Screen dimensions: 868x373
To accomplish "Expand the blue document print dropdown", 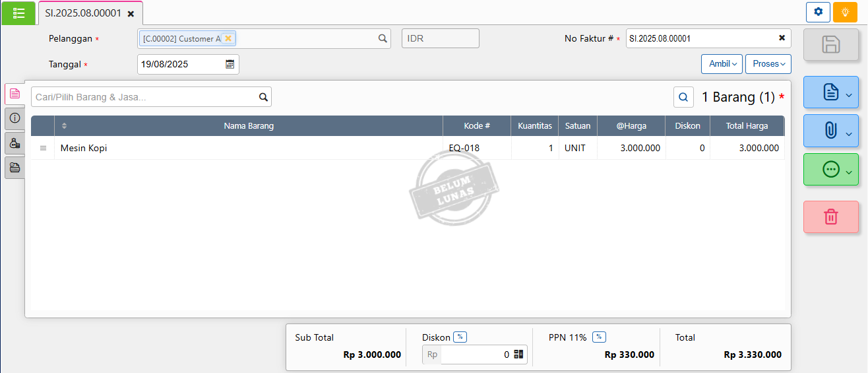I will pos(830,92).
